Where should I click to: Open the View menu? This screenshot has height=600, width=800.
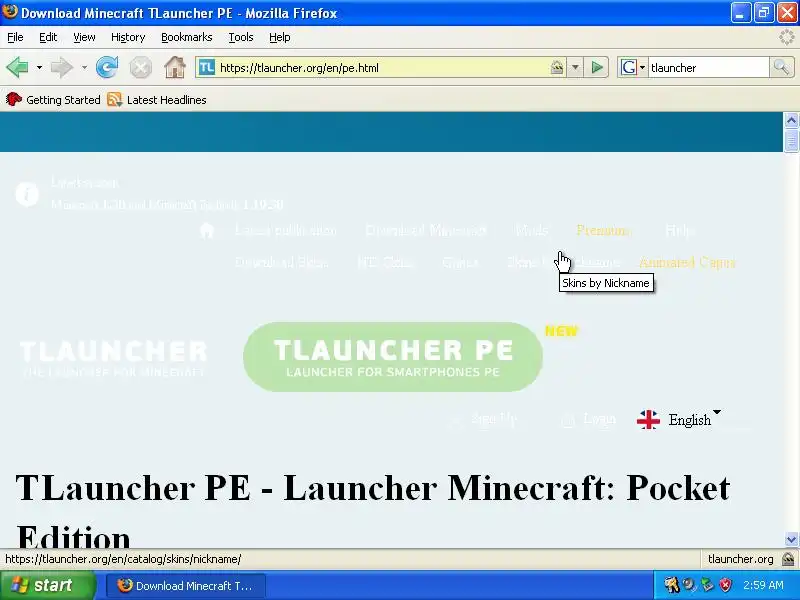coord(84,37)
